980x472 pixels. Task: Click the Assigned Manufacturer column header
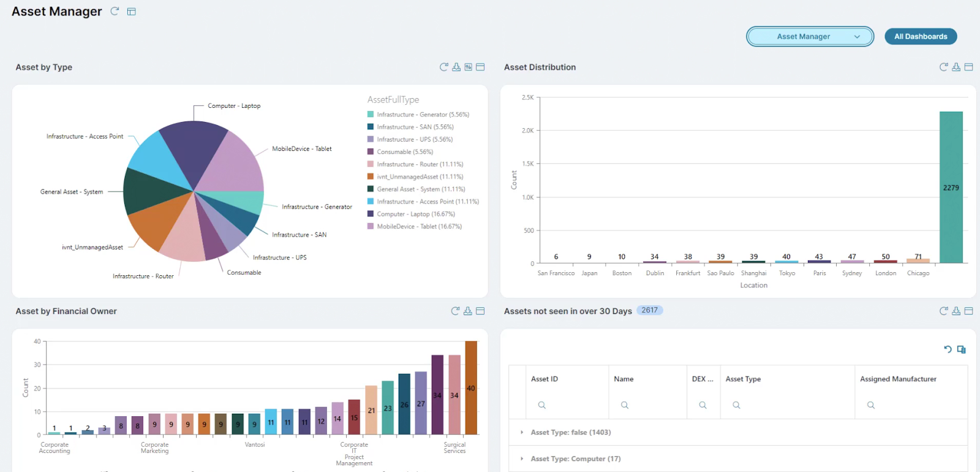tap(898, 379)
